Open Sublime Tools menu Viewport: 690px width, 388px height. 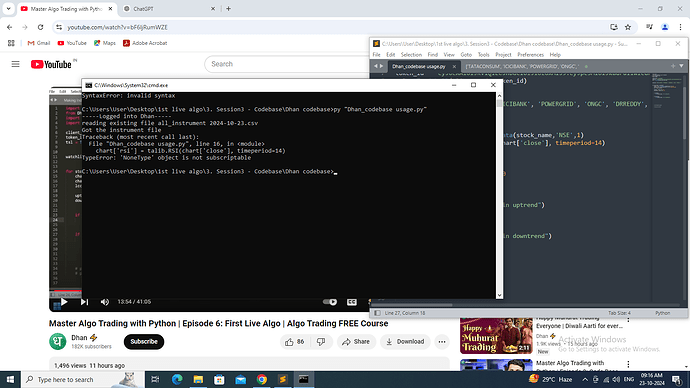coord(483,55)
